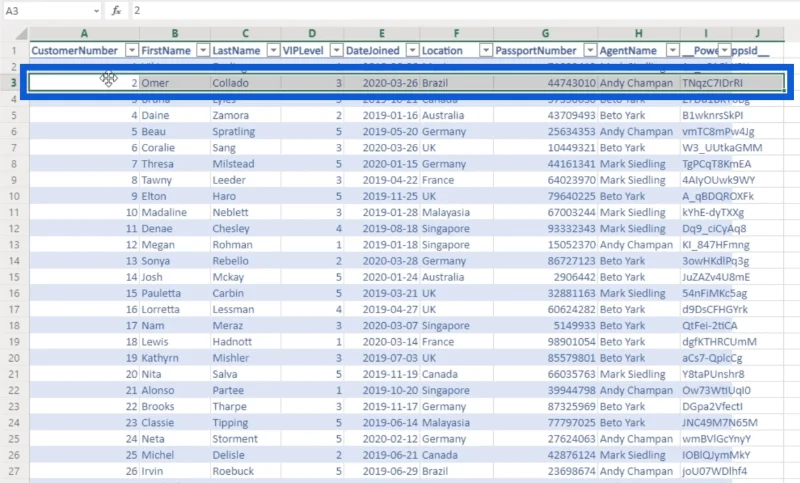The height and width of the screenshot is (483, 800).
Task: Select column E header
Action: pos(382,34)
